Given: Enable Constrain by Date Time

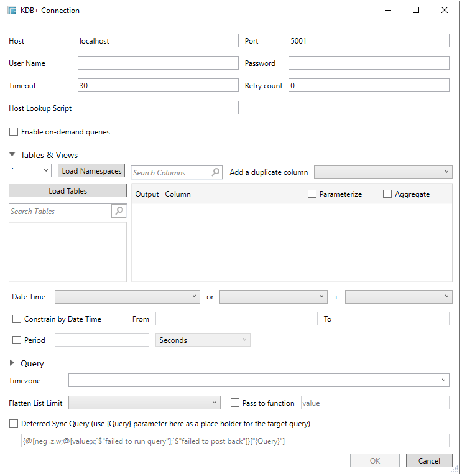Looking at the screenshot, I should [x=17, y=319].
